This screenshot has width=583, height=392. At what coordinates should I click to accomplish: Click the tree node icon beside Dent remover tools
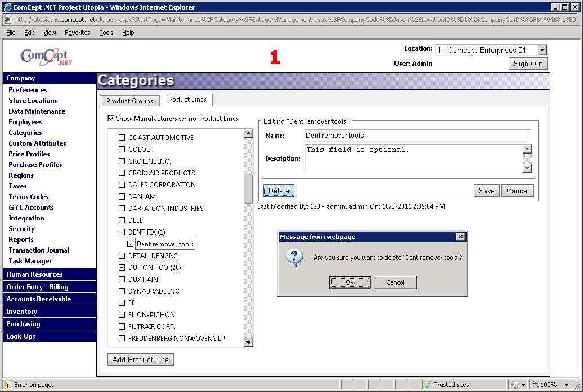131,244
